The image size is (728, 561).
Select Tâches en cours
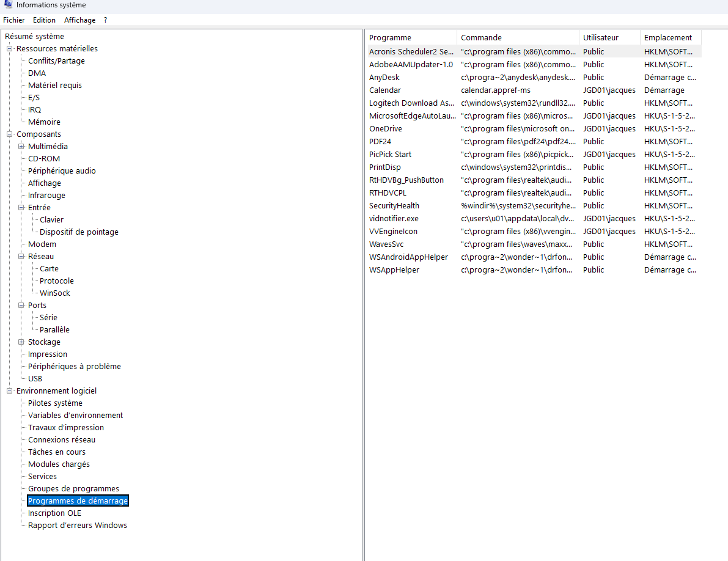(57, 452)
